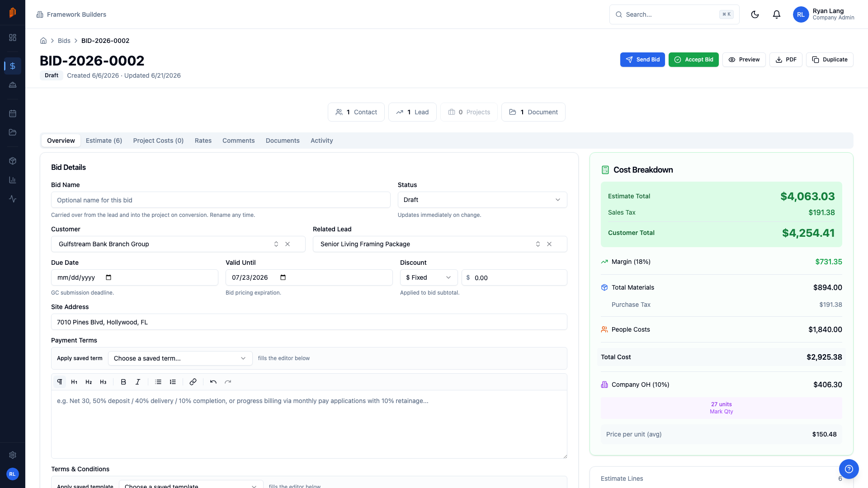
Task: Apply Heading 3 in editor toolbar
Action: (x=103, y=382)
